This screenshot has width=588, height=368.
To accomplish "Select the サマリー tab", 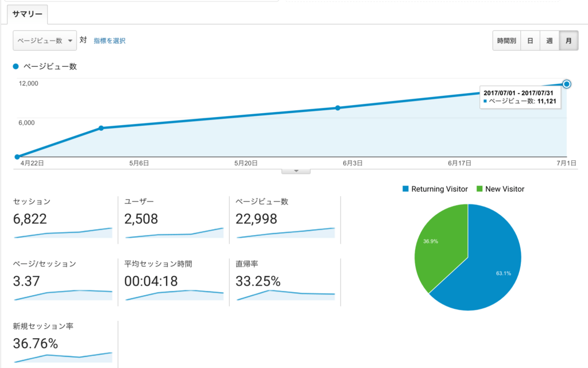I will click(x=28, y=14).
